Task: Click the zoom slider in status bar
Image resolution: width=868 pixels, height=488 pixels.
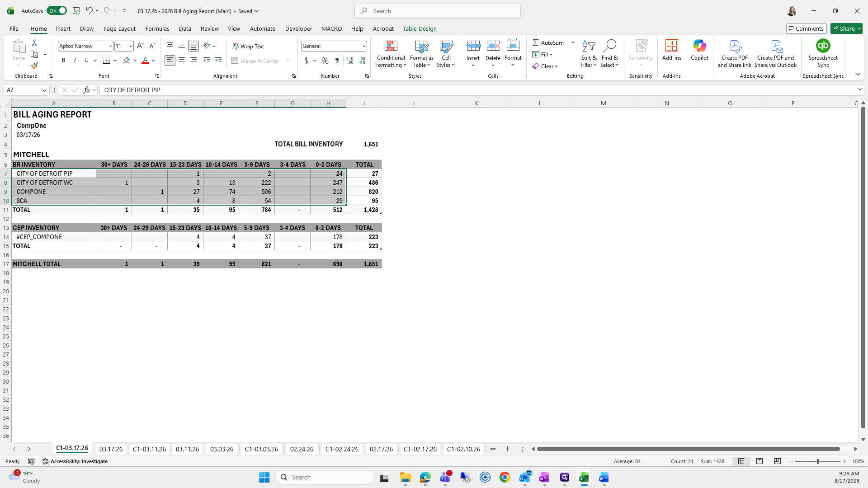Action: [x=817, y=461]
